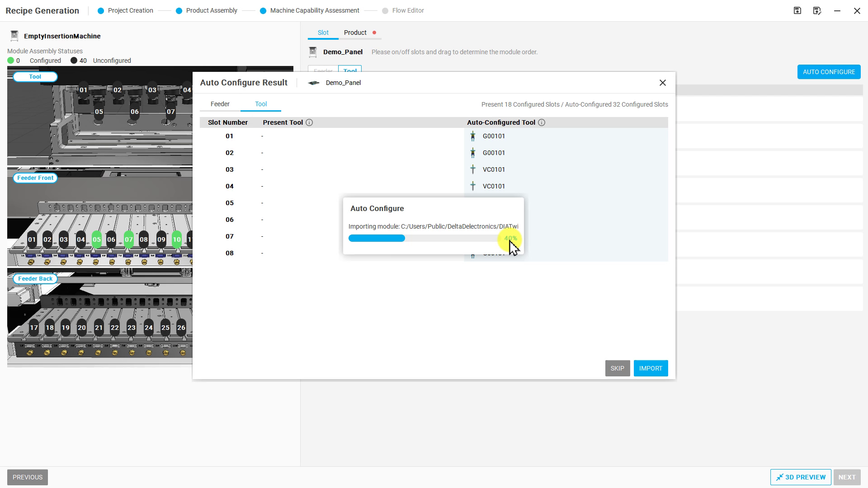Viewport: 868px width, 488px height.
Task: Click the save icon in the title bar
Action: coord(797,10)
